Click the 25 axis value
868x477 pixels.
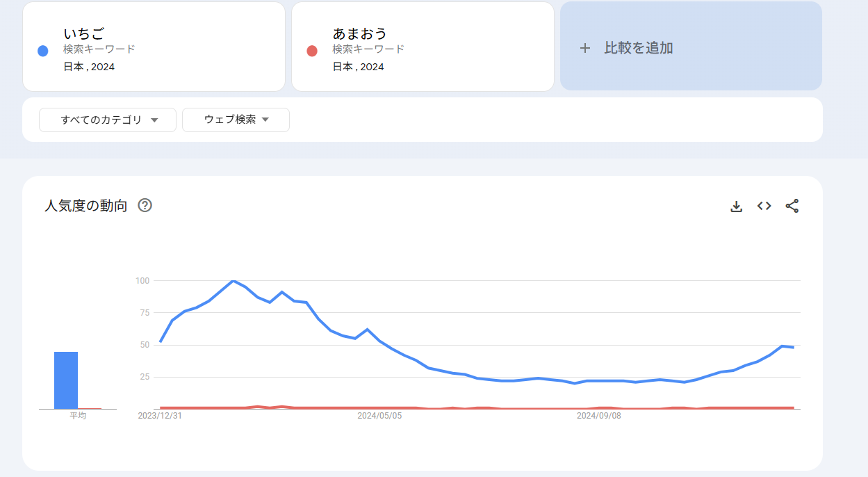(x=145, y=377)
